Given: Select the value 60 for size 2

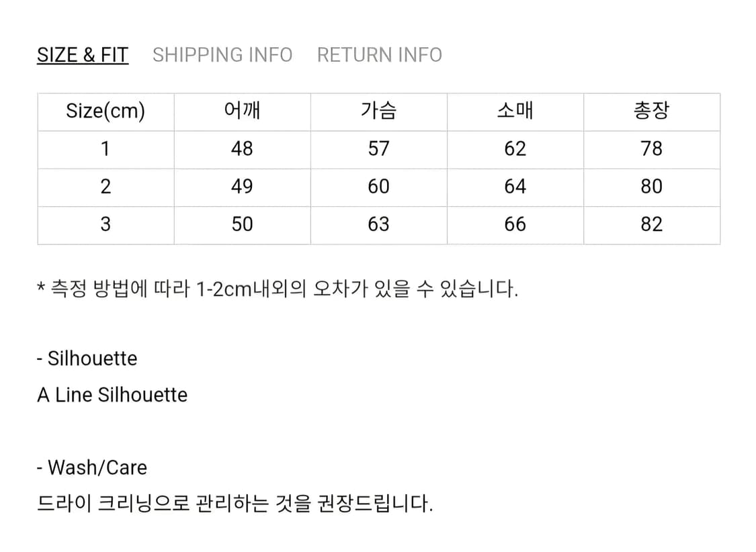Looking at the screenshot, I should [x=379, y=187].
